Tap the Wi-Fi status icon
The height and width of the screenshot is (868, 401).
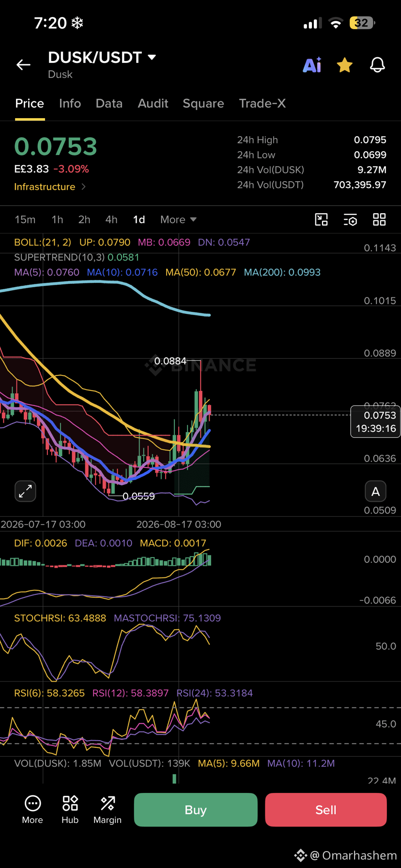(x=335, y=23)
